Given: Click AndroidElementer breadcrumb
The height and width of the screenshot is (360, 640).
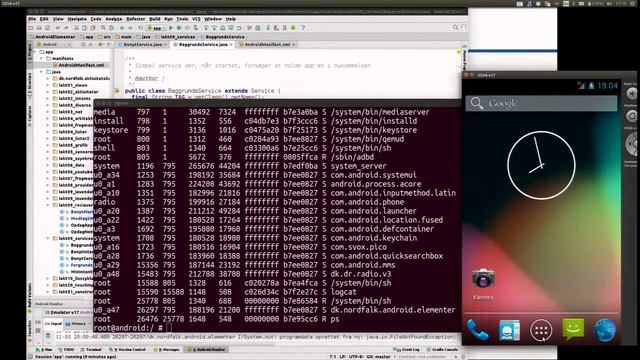Looking at the screenshot, I should tap(52, 37).
